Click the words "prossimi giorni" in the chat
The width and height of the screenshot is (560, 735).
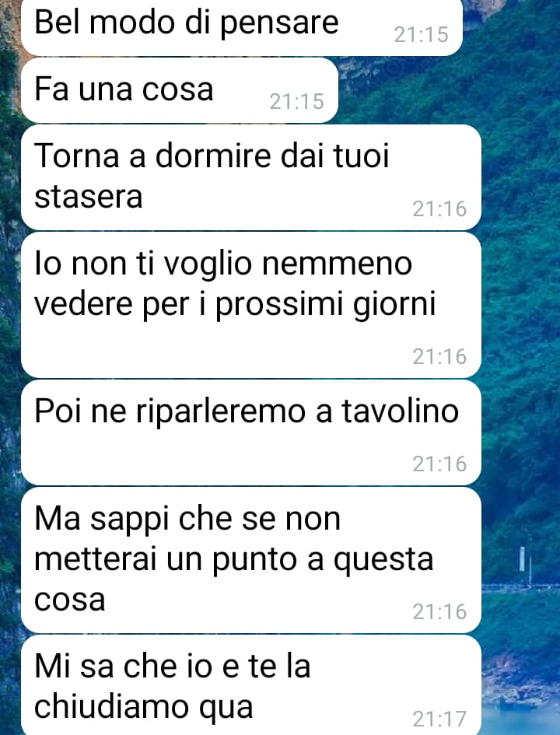coord(326,306)
